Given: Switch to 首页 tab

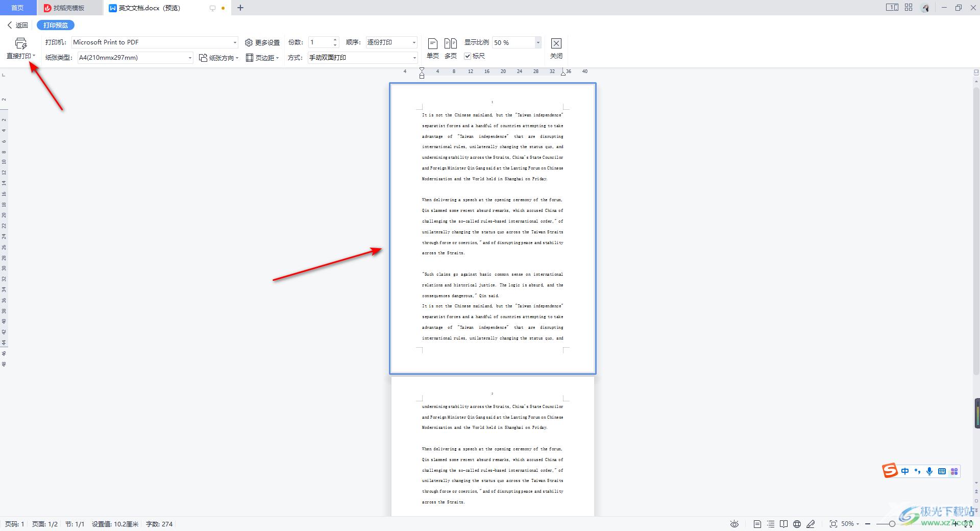Looking at the screenshot, I should pyautogui.click(x=17, y=8).
